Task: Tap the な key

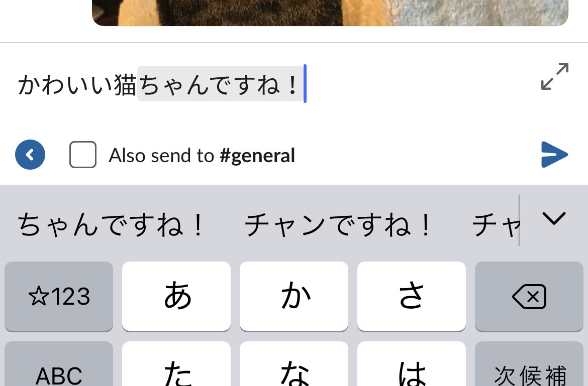Action: click(x=294, y=364)
